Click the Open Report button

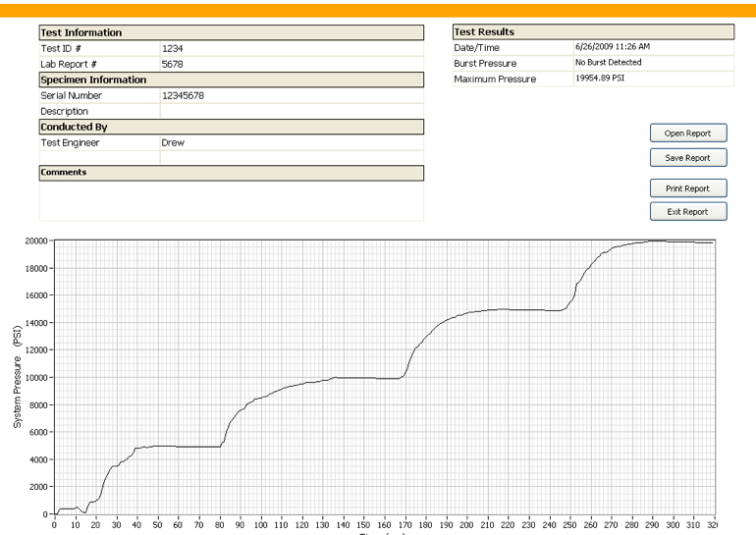(687, 134)
